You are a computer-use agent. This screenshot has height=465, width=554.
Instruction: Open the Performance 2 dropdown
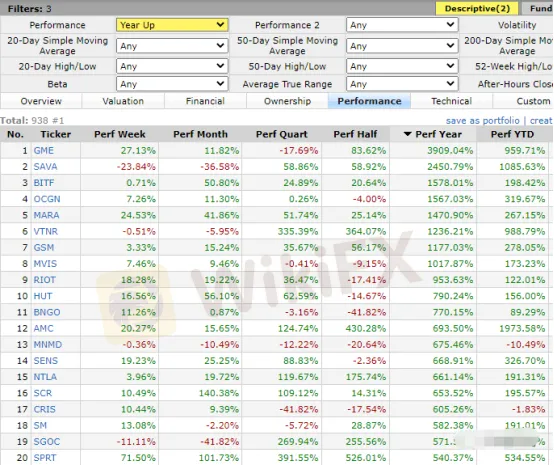point(402,25)
